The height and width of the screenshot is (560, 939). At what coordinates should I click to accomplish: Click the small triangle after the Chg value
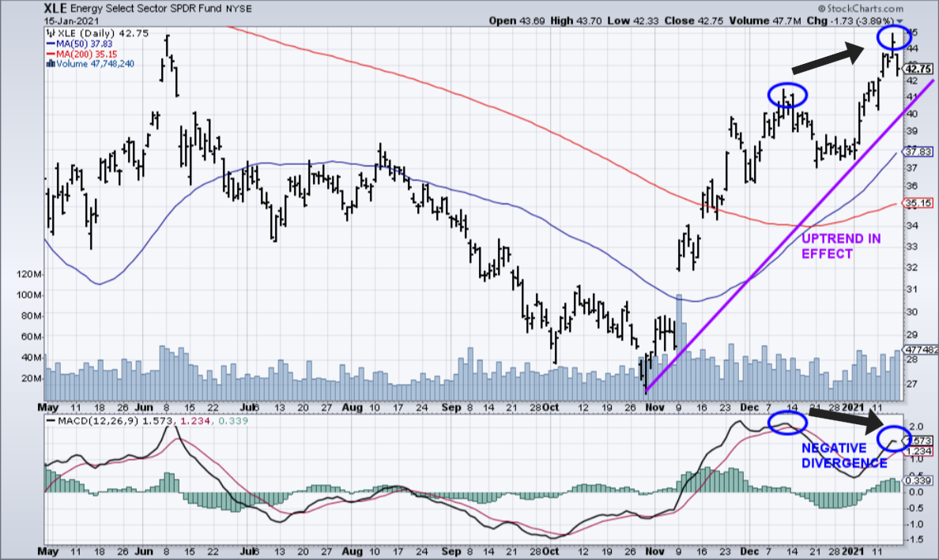[x=899, y=21]
